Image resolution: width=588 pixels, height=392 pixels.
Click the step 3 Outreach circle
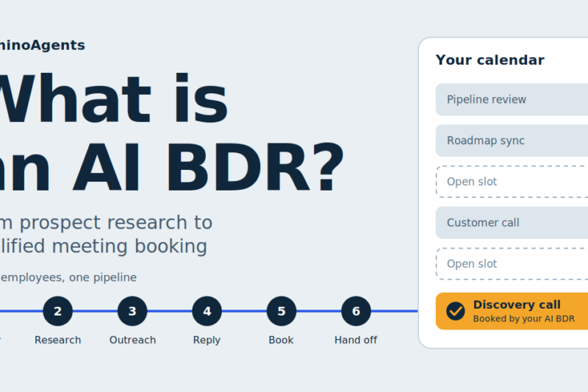click(132, 311)
